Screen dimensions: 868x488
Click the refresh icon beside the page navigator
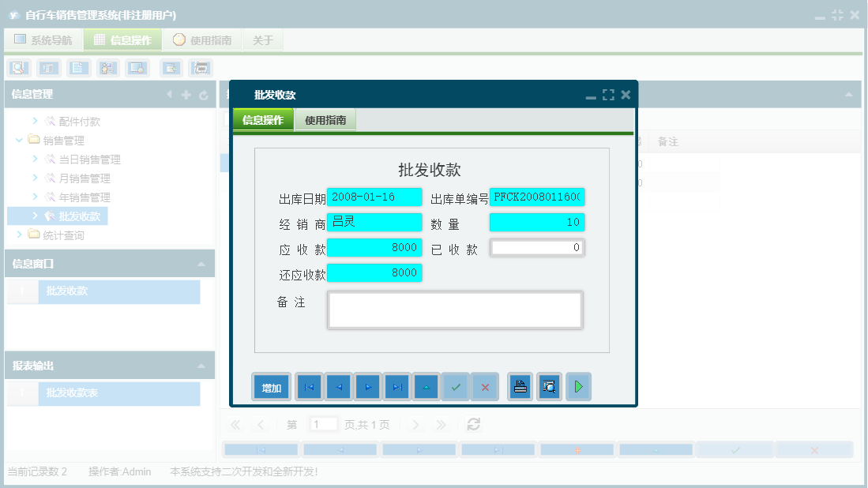(x=472, y=424)
